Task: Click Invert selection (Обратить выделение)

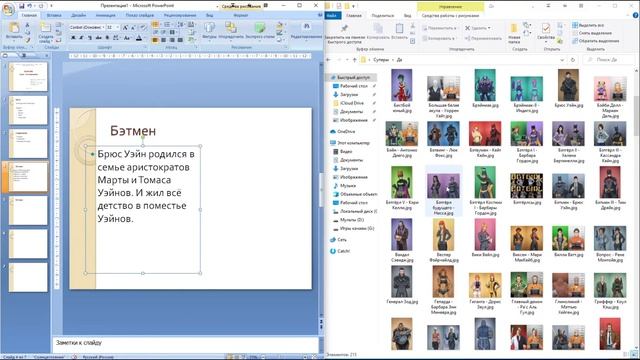Action: coord(596,41)
